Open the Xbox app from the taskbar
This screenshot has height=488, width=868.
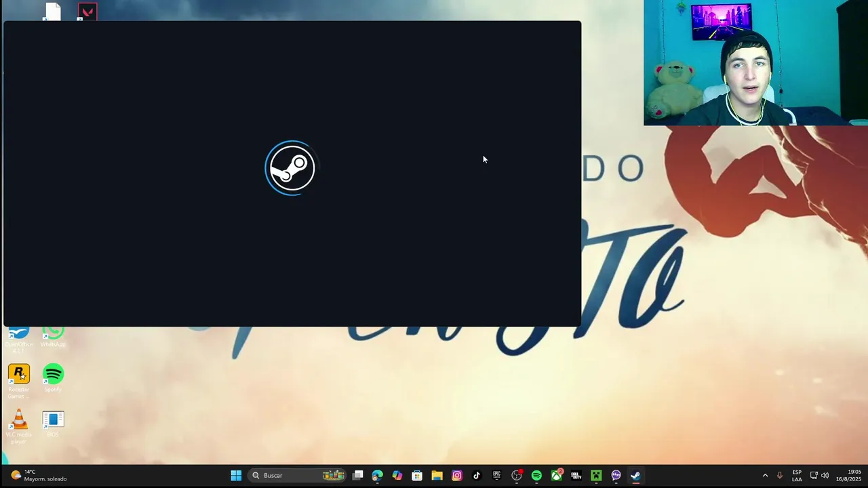pos(556,476)
